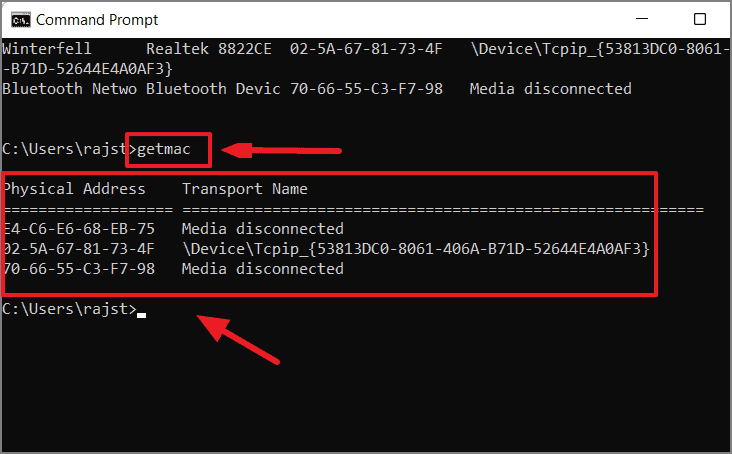The image size is (732, 454).
Task: Click first Media disconnected entry in getmac table
Action: click(x=263, y=229)
